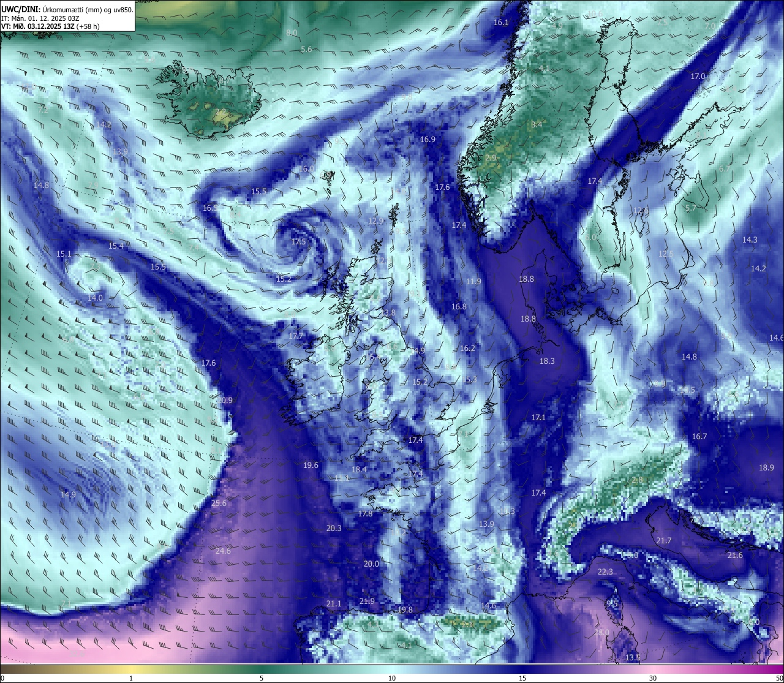Viewport: 784px width, 683px height.
Task: Click the '20.0' value on the map
Action: click(371, 564)
